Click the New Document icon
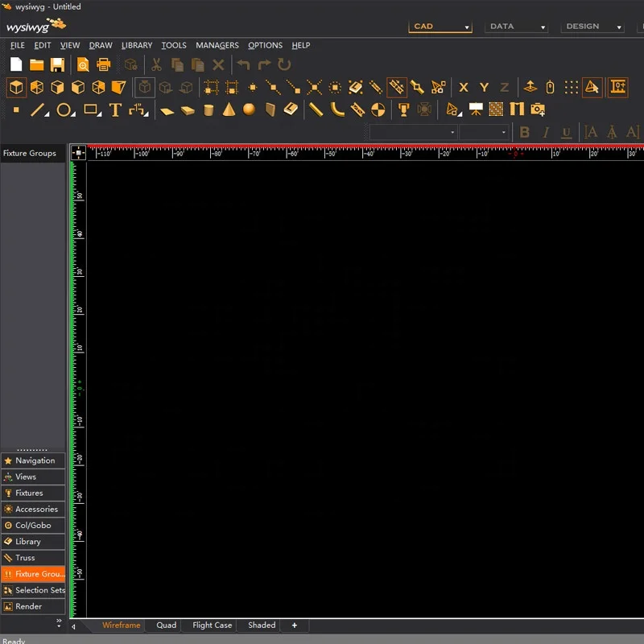Screen dimensions: 644x644 coord(16,65)
